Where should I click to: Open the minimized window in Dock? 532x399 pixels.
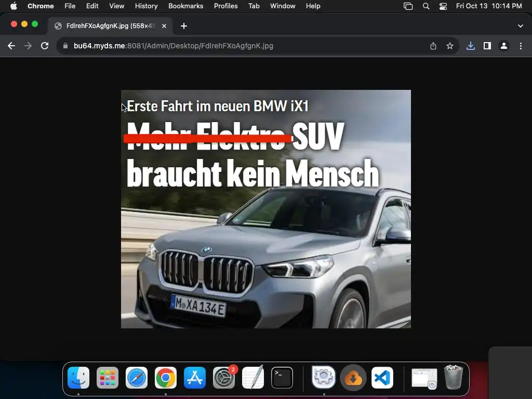coord(424,378)
